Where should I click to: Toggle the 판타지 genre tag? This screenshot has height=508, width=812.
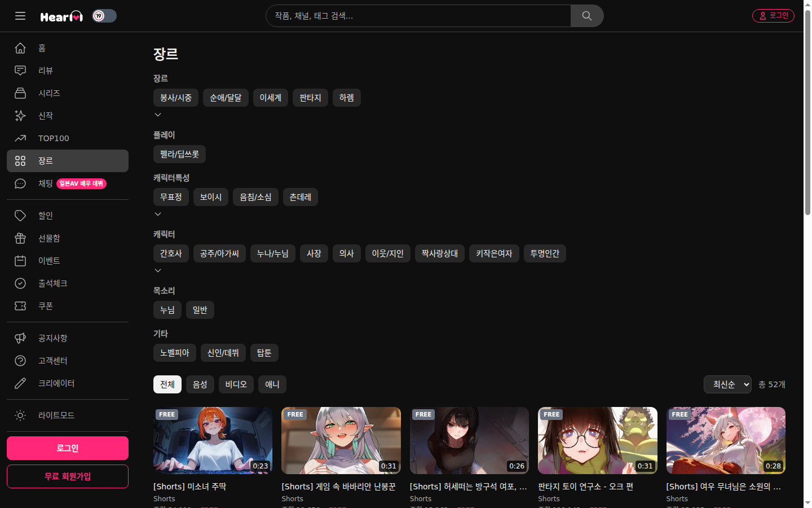coord(310,98)
